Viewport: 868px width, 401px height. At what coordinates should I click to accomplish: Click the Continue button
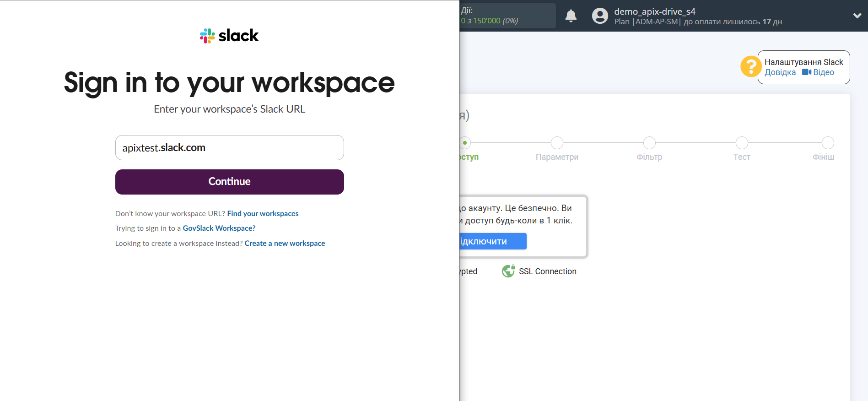tap(230, 182)
